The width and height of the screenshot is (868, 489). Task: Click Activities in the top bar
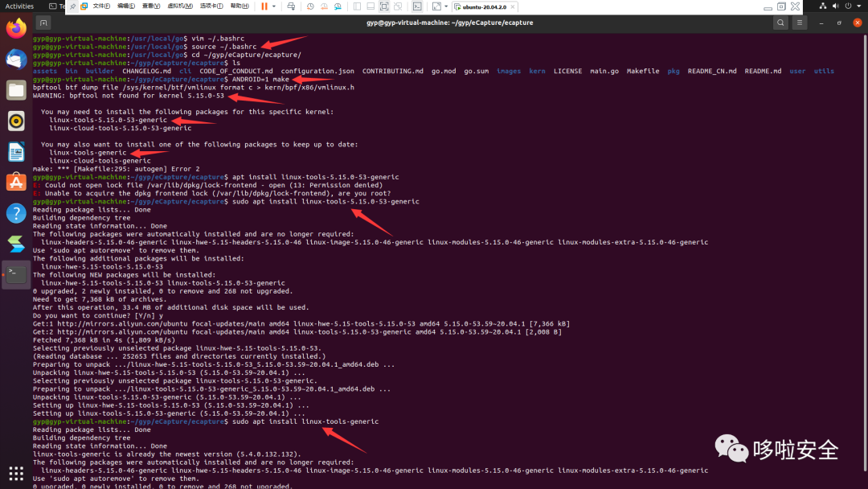tap(19, 6)
